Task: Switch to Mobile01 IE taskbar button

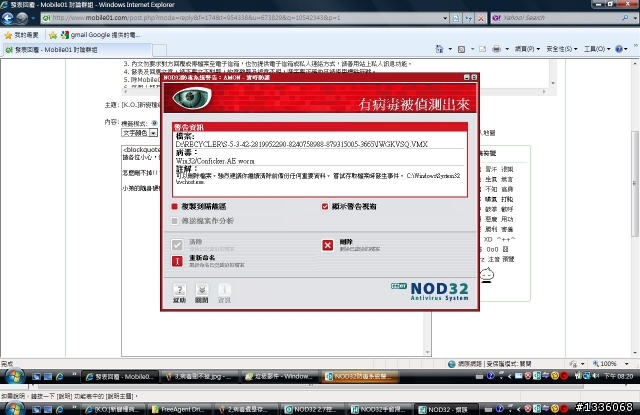Action: tap(120, 377)
